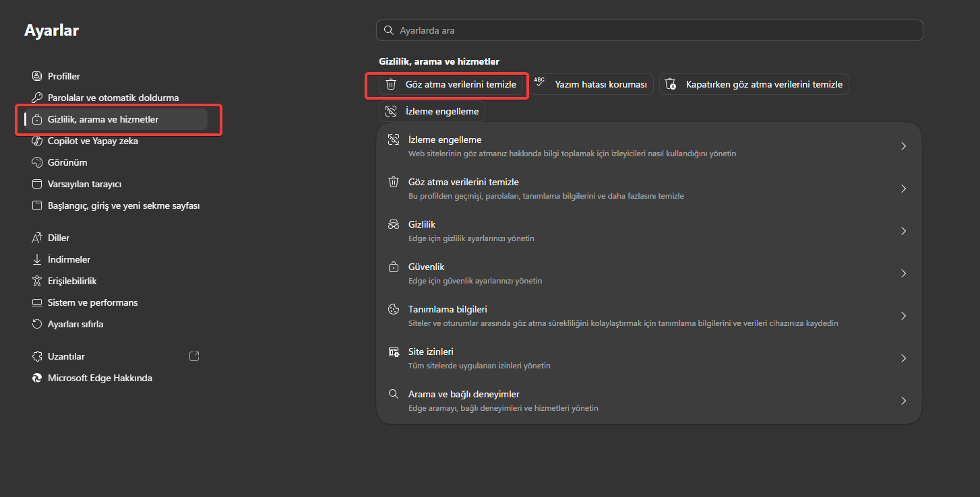Click the Profiller icon in sidebar
This screenshot has width=980, height=497.
click(37, 76)
